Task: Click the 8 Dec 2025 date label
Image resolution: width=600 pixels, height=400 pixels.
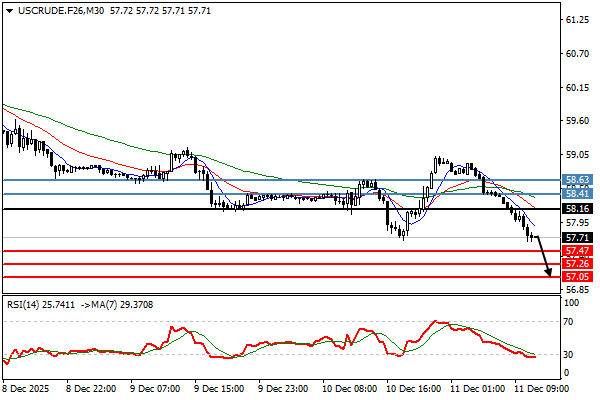Action: pyautogui.click(x=27, y=386)
